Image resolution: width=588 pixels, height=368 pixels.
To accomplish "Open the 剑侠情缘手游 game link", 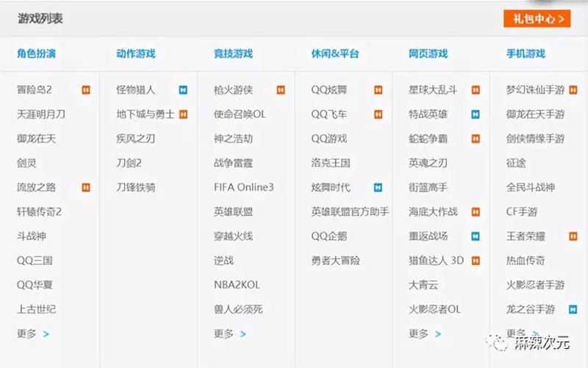I will (536, 138).
